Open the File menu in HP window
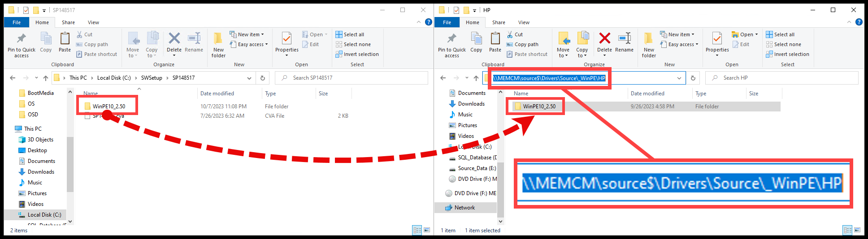This screenshot has height=239, width=868. coord(447,22)
